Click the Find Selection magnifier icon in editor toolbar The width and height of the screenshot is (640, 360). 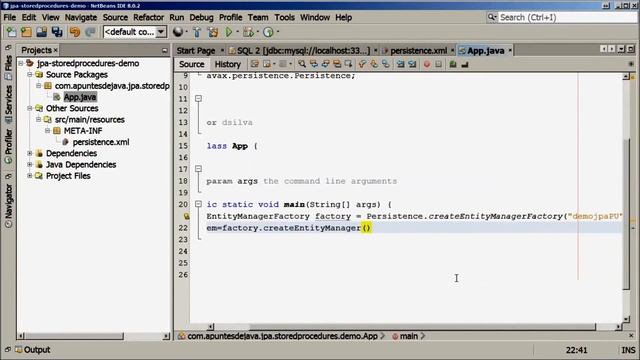302,64
